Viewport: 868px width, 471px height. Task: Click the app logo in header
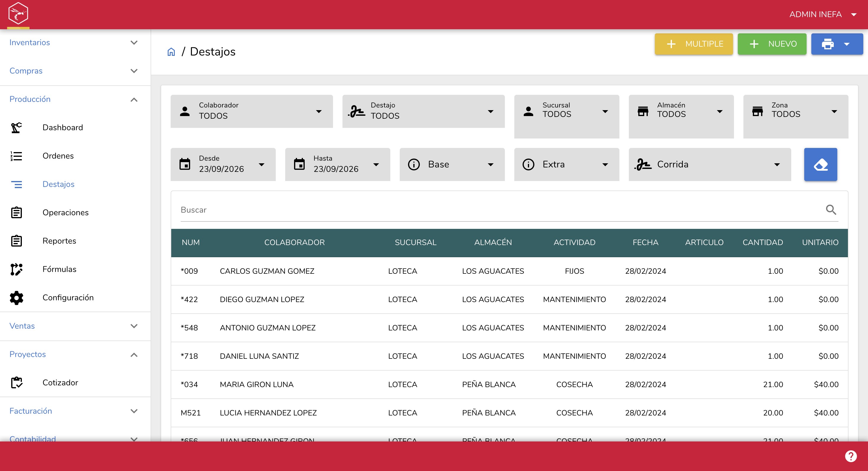(x=18, y=14)
